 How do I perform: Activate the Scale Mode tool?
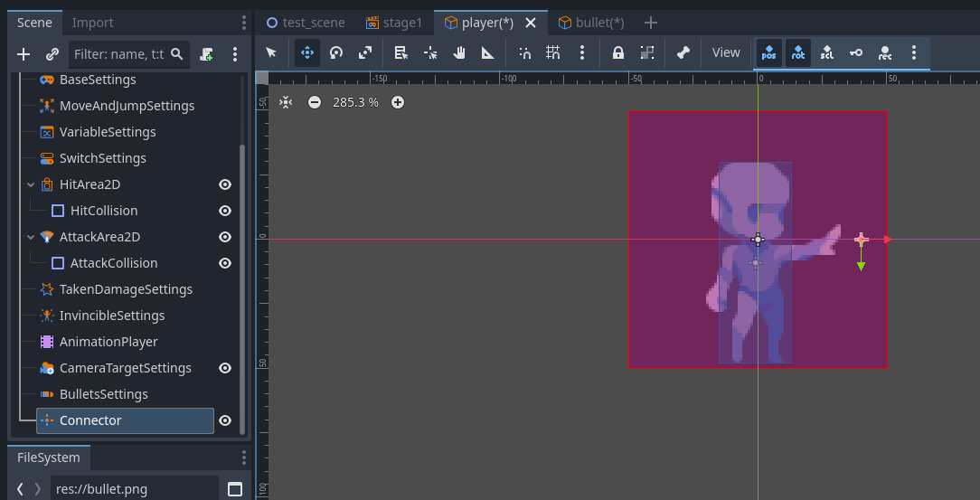click(365, 52)
